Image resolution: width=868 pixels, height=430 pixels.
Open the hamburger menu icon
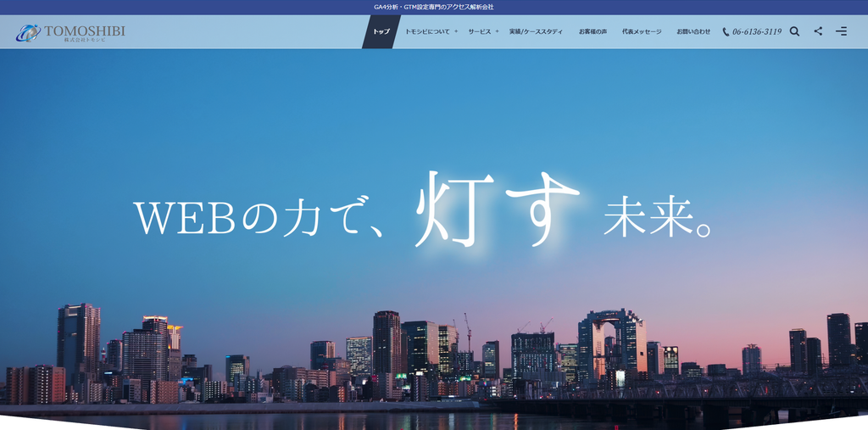click(841, 31)
